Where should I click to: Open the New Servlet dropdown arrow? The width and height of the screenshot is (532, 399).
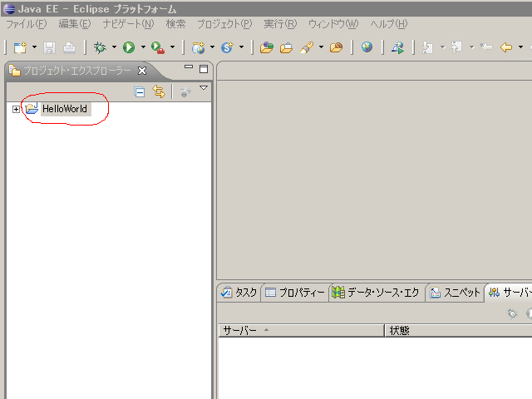(x=242, y=47)
